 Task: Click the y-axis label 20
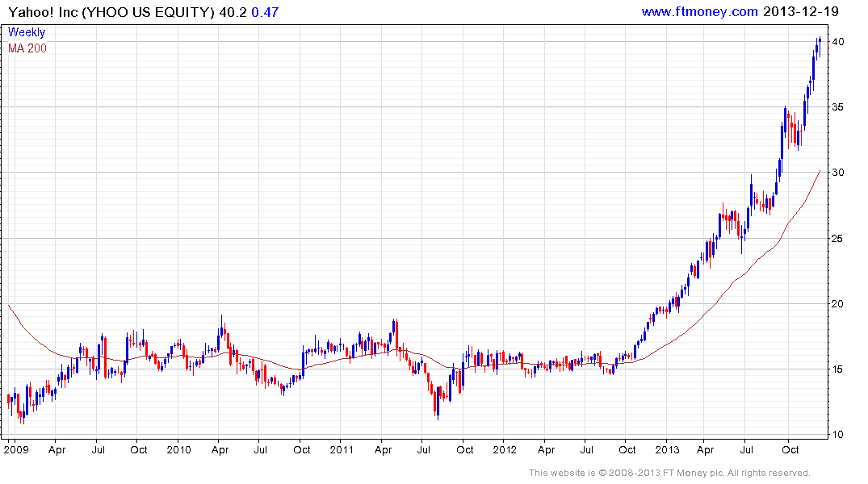point(838,303)
